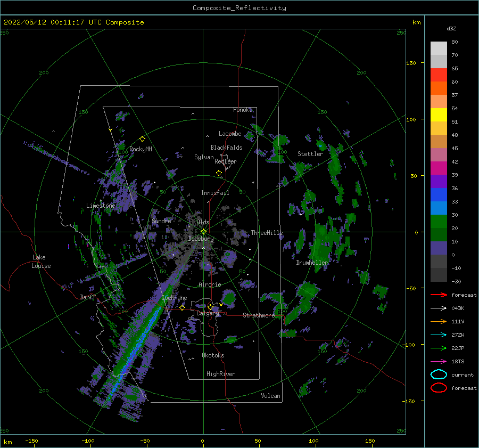
Task: Click the cyan 27ZW arrow in legend
Action: pyautogui.click(x=439, y=335)
